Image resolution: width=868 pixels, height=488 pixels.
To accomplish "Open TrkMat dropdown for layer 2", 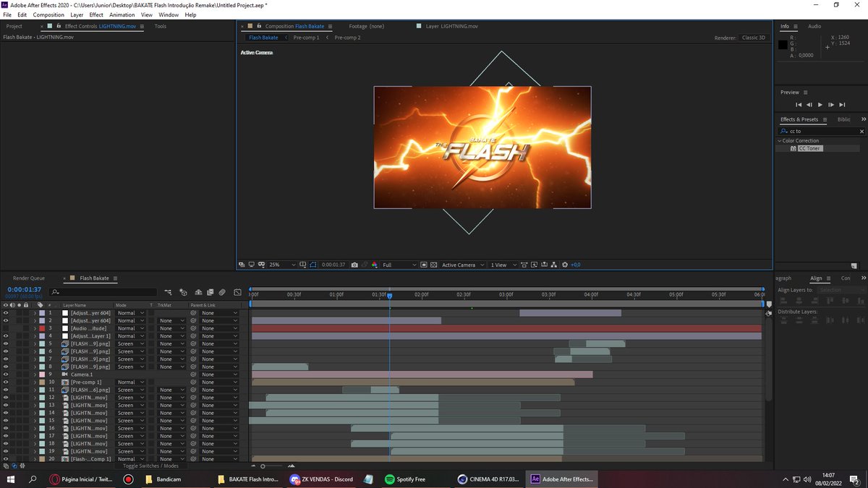I will [x=172, y=320].
